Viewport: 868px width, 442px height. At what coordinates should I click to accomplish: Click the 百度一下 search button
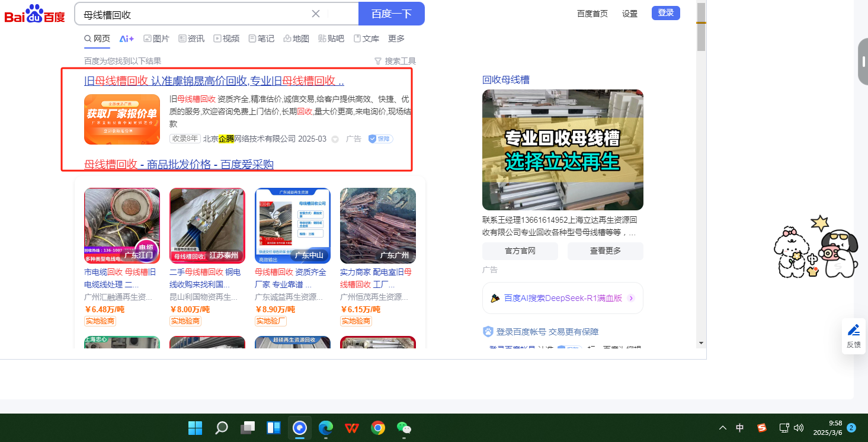click(x=392, y=14)
